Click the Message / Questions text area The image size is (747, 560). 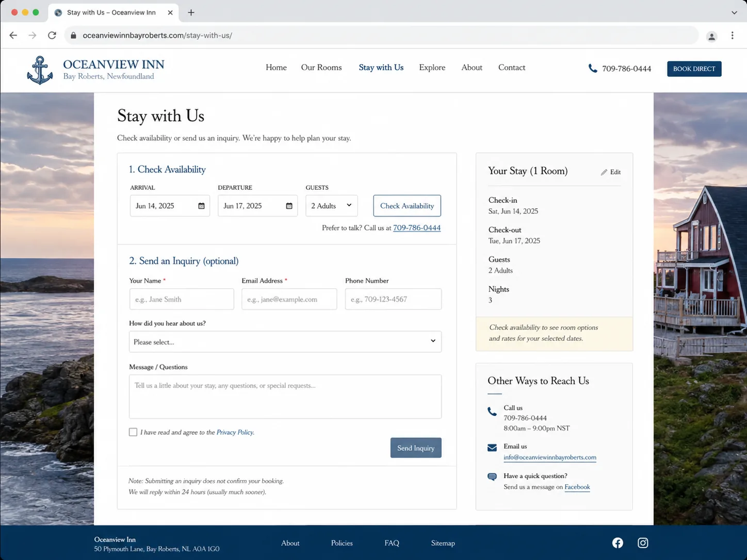pyautogui.click(x=285, y=397)
